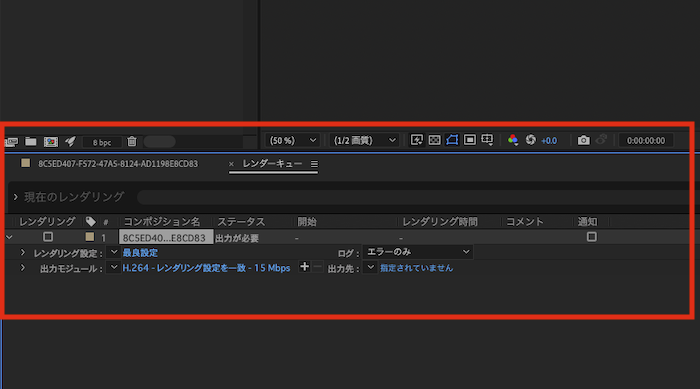The width and height of the screenshot is (700, 389).
Task: Open the 出力先 dropdown arrow
Action: [370, 268]
